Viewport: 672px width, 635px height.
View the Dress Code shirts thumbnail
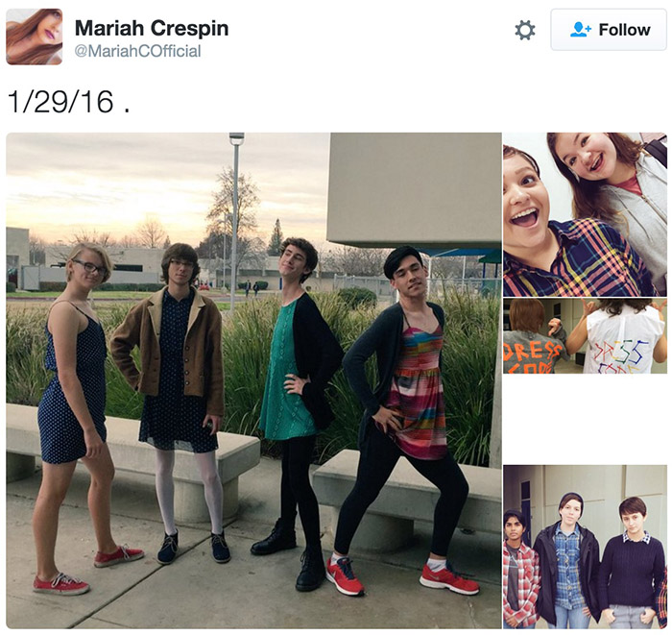(x=585, y=336)
